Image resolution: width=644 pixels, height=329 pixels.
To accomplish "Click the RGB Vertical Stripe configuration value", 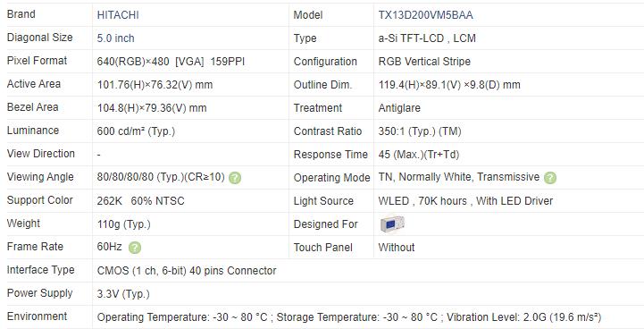I will (x=424, y=62).
